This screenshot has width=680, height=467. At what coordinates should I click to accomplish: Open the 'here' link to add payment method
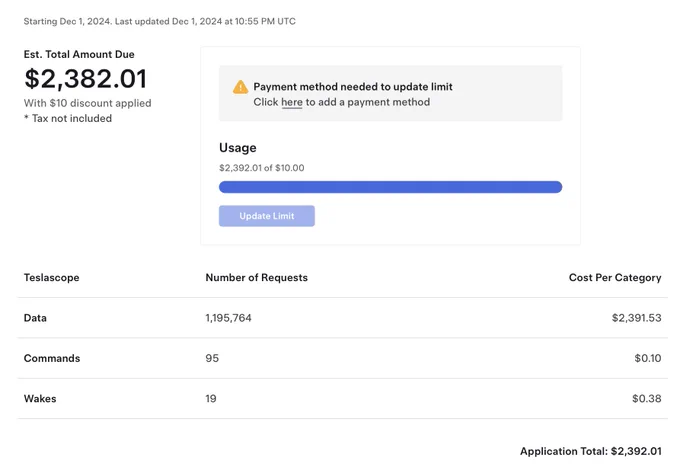pyautogui.click(x=292, y=102)
